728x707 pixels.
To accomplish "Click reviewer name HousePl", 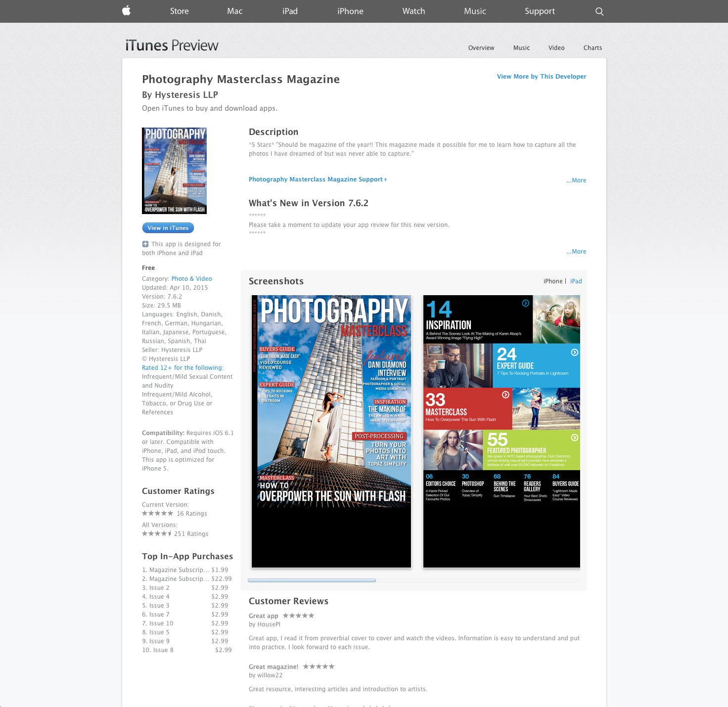I will pos(269,624).
